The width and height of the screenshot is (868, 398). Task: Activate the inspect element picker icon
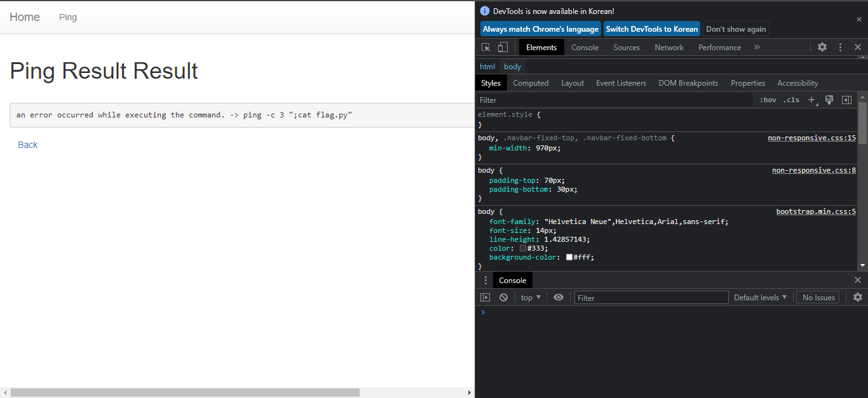[x=486, y=47]
